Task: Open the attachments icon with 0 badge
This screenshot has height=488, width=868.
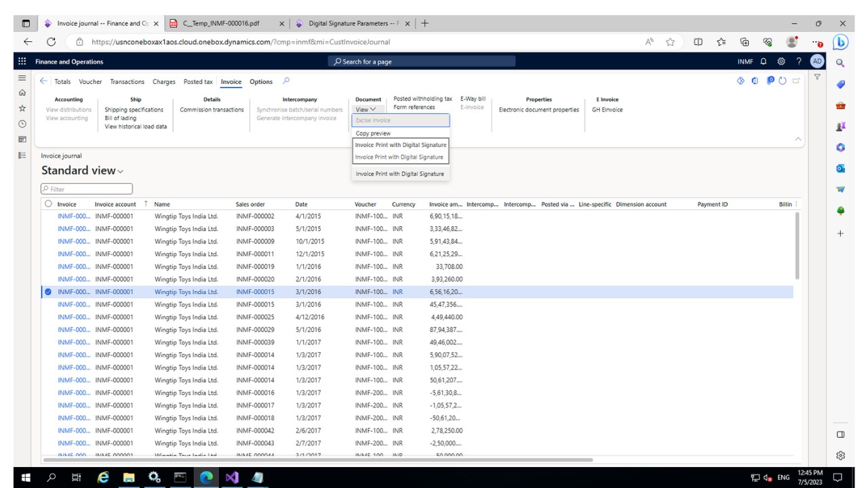Action: (770, 81)
